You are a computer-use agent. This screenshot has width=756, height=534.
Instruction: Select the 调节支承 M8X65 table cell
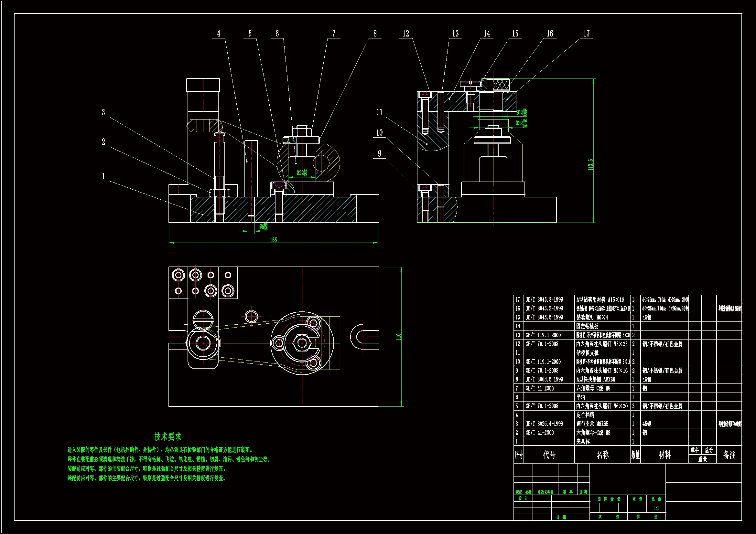(x=592, y=424)
